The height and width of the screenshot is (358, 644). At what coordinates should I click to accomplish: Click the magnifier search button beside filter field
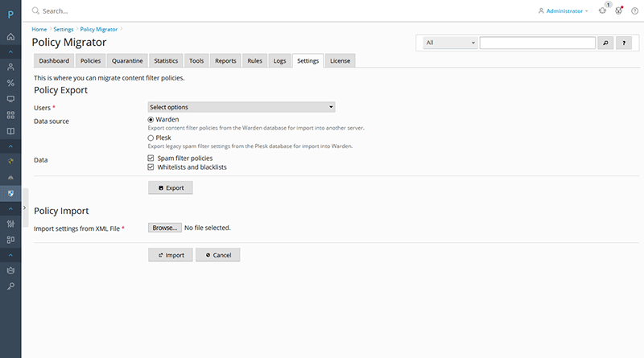click(605, 43)
